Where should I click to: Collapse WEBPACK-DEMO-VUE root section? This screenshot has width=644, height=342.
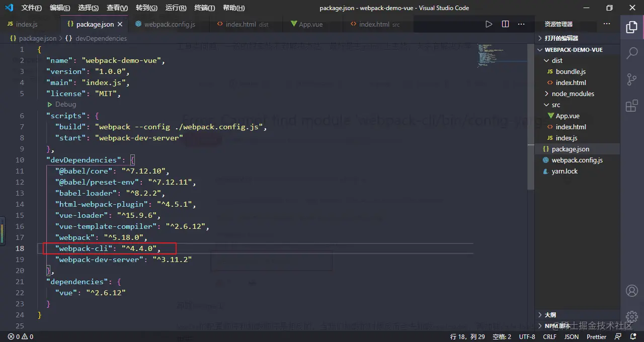[574, 50]
